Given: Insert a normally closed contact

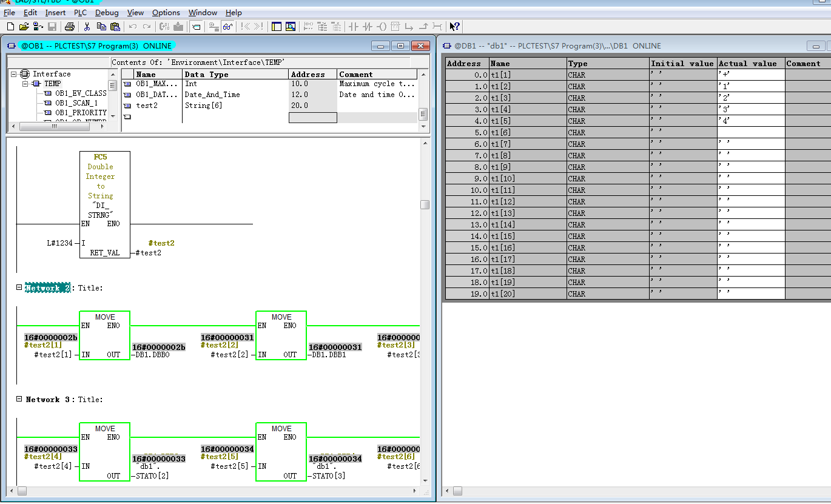Looking at the screenshot, I should 367,27.
